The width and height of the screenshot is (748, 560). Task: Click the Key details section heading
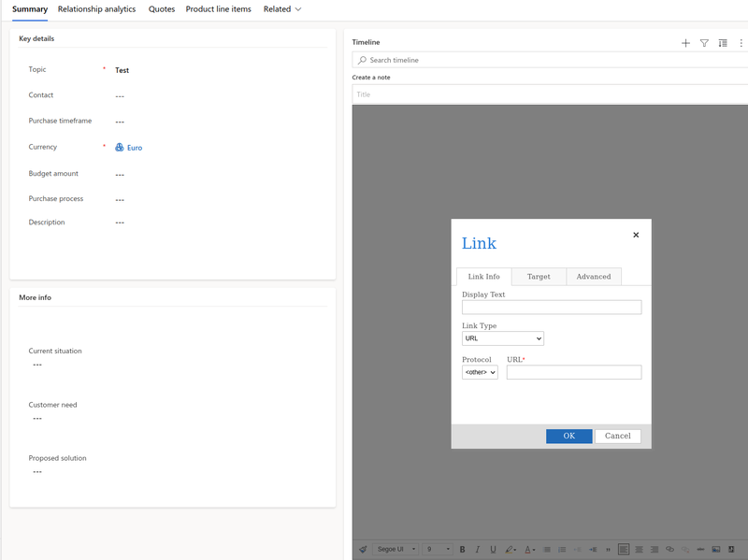[x=36, y=38]
